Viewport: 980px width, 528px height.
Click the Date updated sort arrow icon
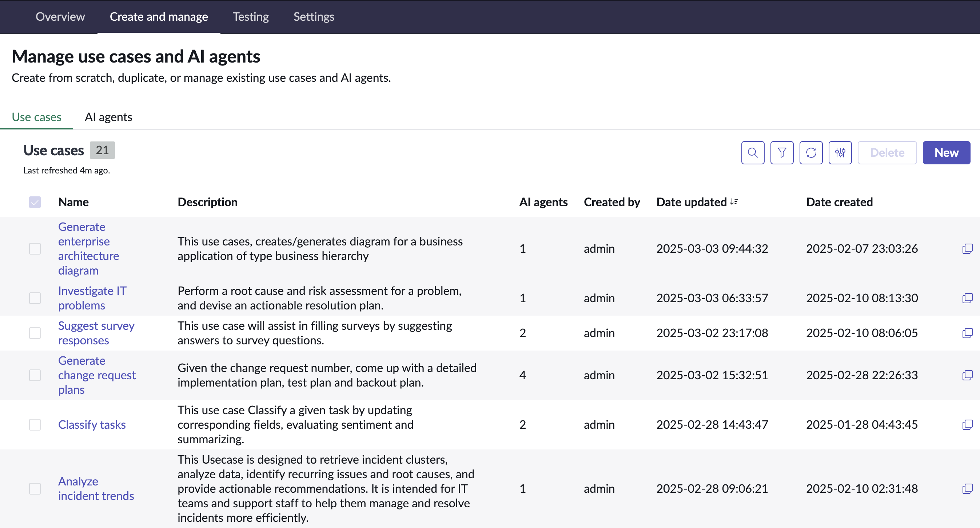(x=734, y=201)
